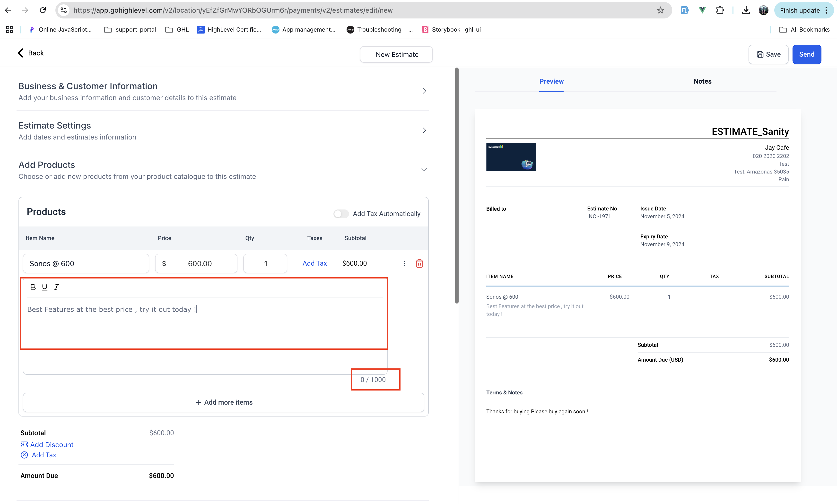Apply bold formatting to description

33,287
